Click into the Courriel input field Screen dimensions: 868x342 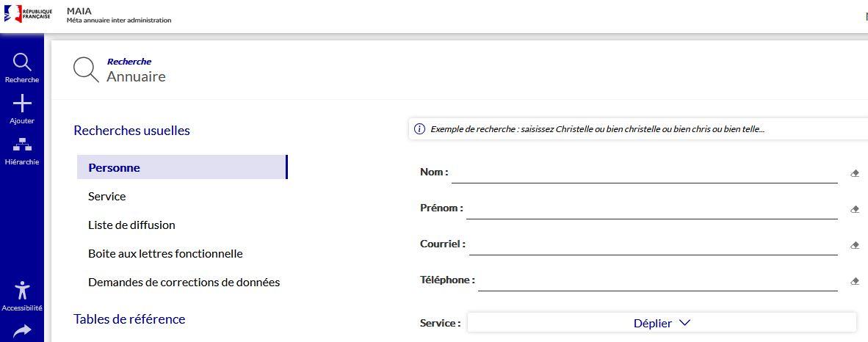tap(654, 244)
